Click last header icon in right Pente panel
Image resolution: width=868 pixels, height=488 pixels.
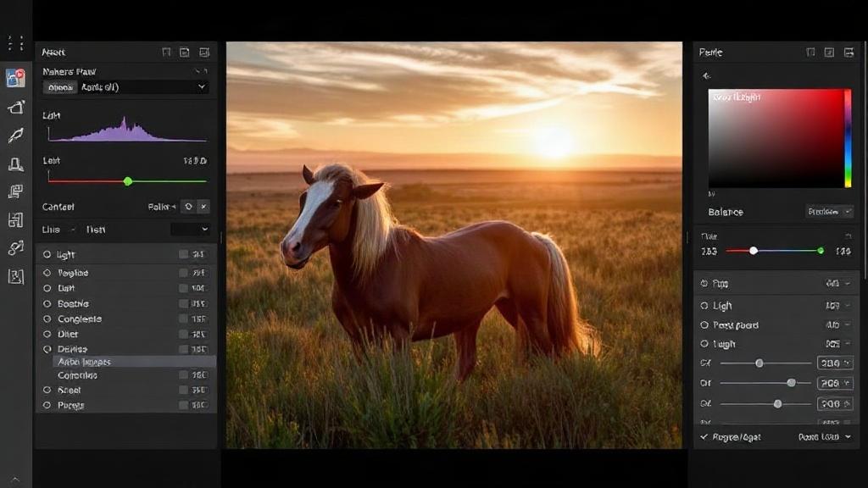click(849, 52)
